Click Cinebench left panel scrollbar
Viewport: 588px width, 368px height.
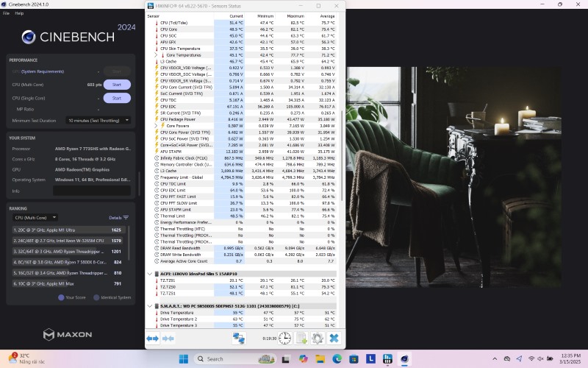coord(139,184)
